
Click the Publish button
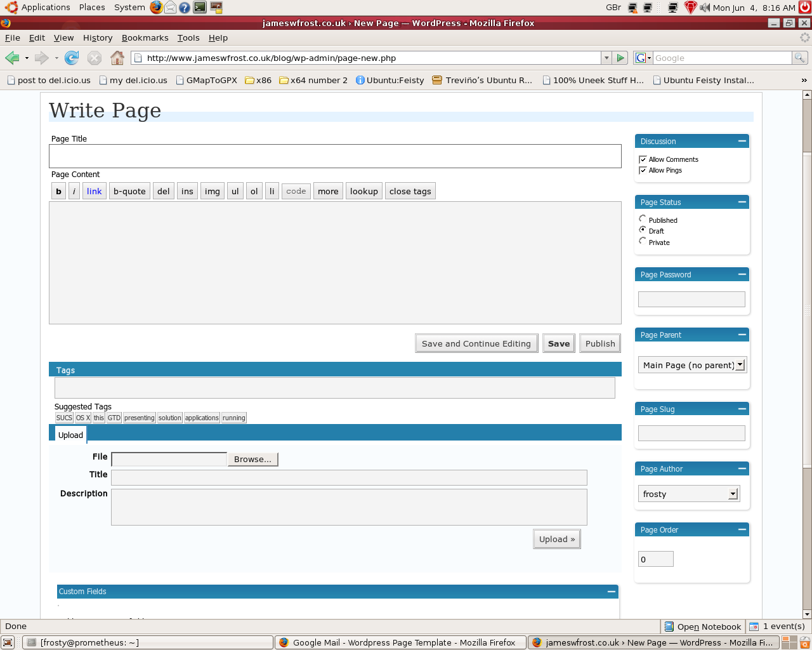click(x=600, y=343)
